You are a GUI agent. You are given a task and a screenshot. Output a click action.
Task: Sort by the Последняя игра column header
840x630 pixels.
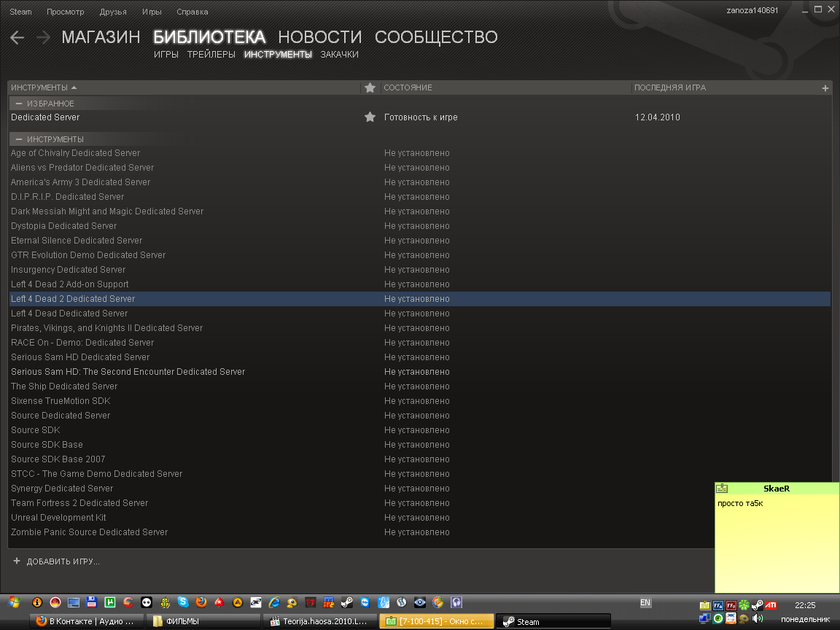coord(670,87)
